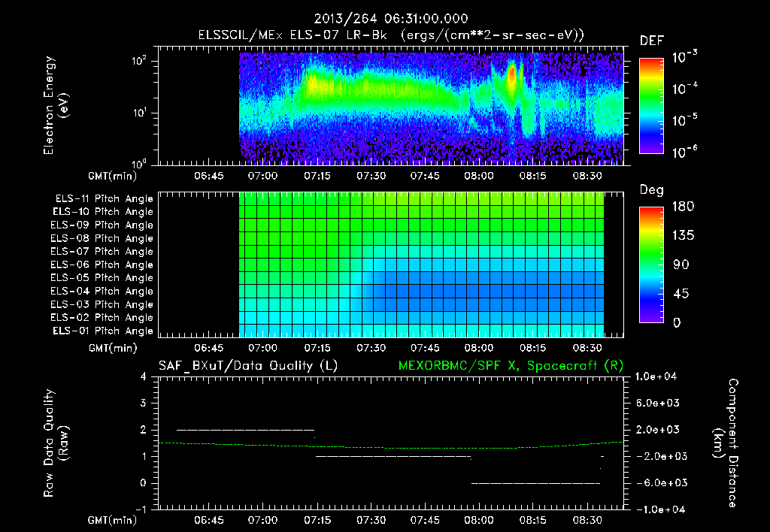Screen dimensions: 770x532
Task: Select the 2.0e+03 right axis value
Action: point(657,430)
